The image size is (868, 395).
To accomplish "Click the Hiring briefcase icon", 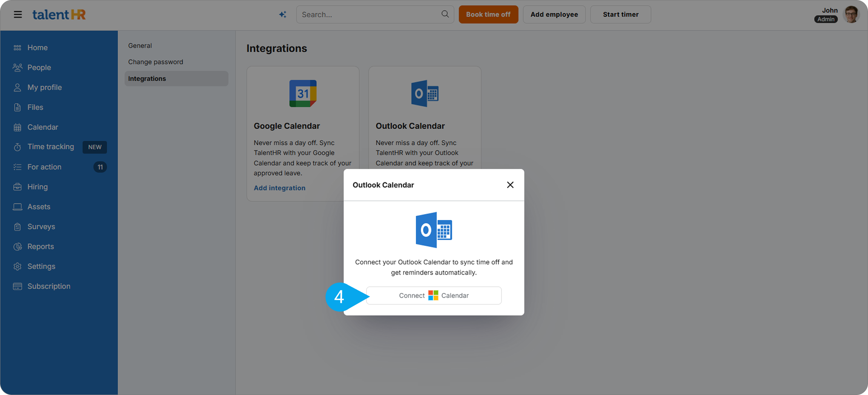I will (x=17, y=187).
